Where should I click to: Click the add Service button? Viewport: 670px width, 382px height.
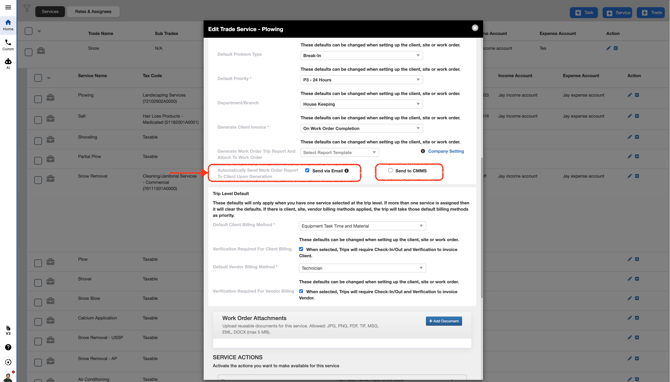pyautogui.click(x=617, y=13)
